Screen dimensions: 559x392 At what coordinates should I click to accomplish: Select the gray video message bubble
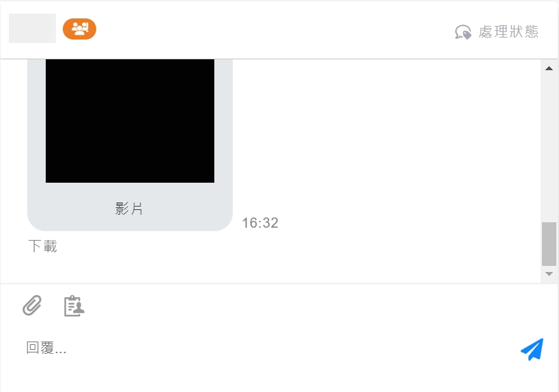pyautogui.click(x=130, y=145)
